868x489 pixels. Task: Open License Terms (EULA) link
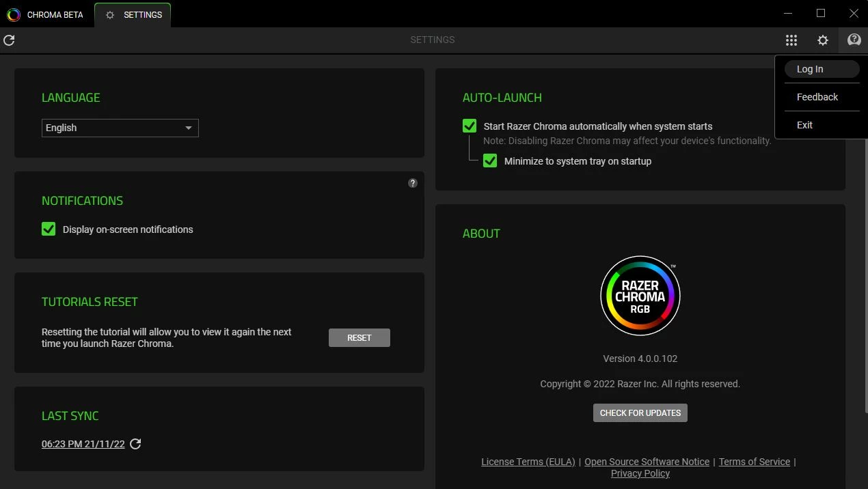pos(528,462)
